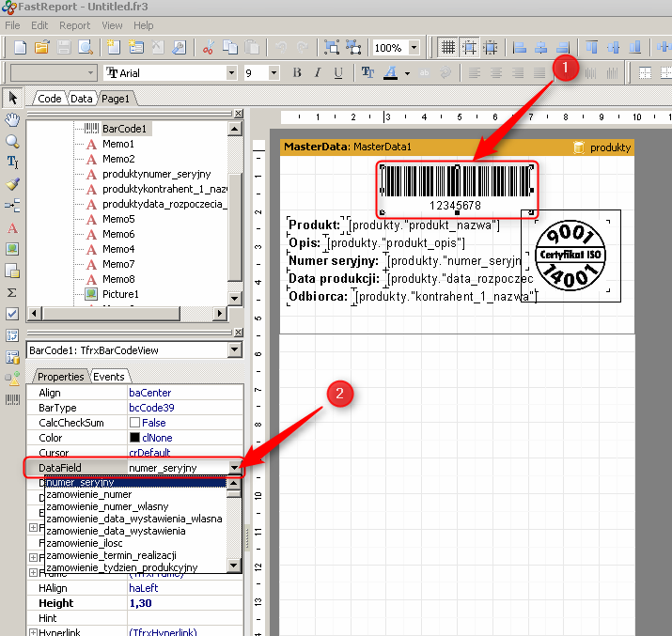Select the Copy Format paintbrush tool
Viewport: 672px width, 636px height.
tap(12, 185)
